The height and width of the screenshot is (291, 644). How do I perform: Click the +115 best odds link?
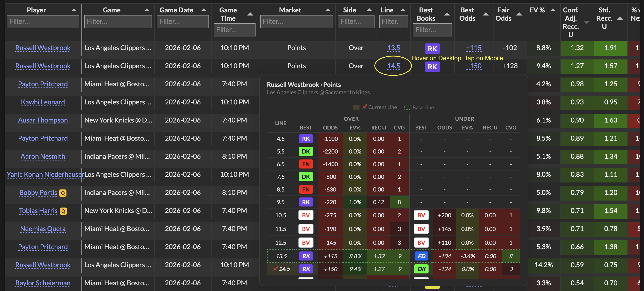click(473, 48)
